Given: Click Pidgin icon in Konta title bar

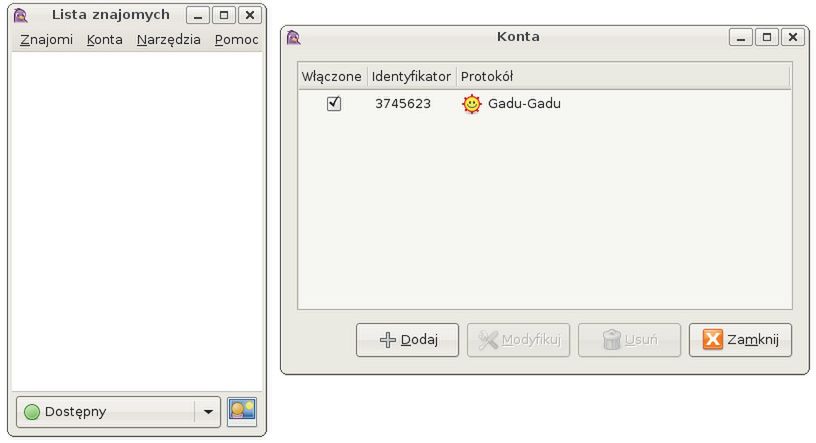Looking at the screenshot, I should point(294,37).
